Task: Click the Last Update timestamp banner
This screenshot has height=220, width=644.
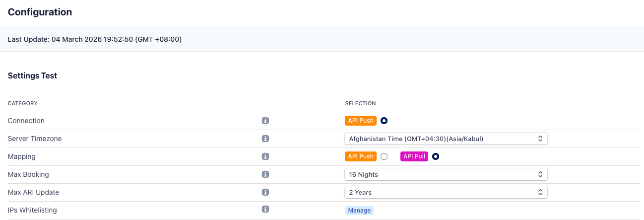Action: (x=95, y=39)
